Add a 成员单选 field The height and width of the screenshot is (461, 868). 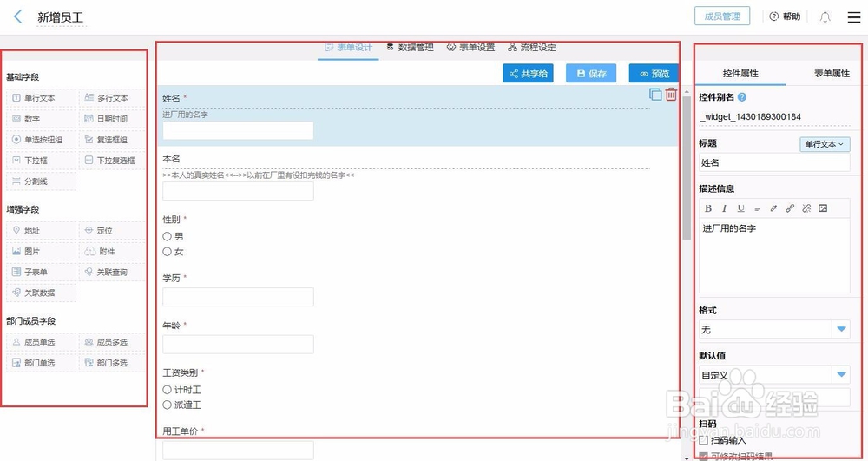(41, 342)
